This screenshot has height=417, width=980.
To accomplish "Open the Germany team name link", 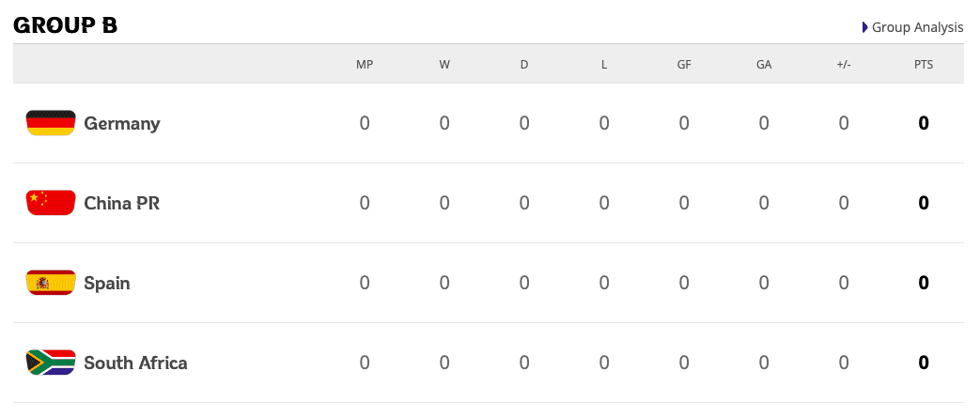I will point(122,123).
